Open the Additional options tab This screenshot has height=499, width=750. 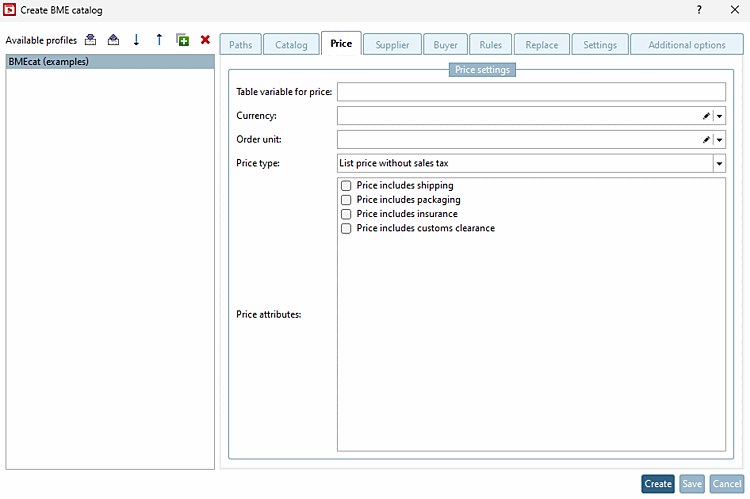coord(687,44)
